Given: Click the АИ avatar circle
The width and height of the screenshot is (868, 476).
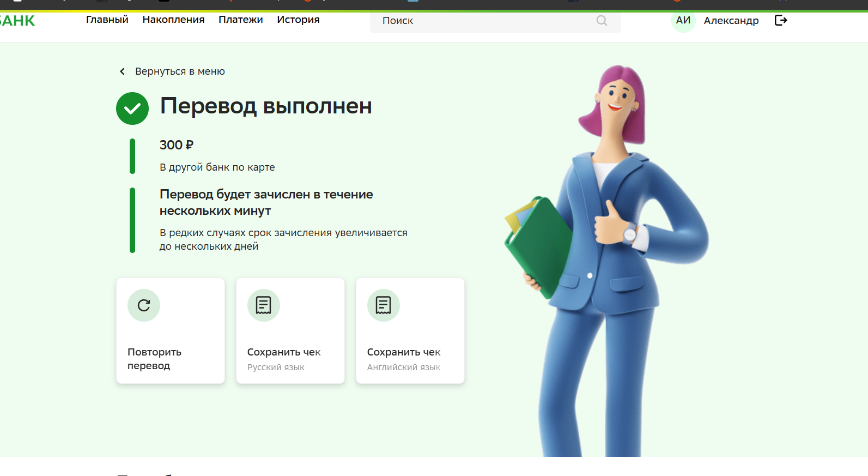Looking at the screenshot, I should 683,21.
